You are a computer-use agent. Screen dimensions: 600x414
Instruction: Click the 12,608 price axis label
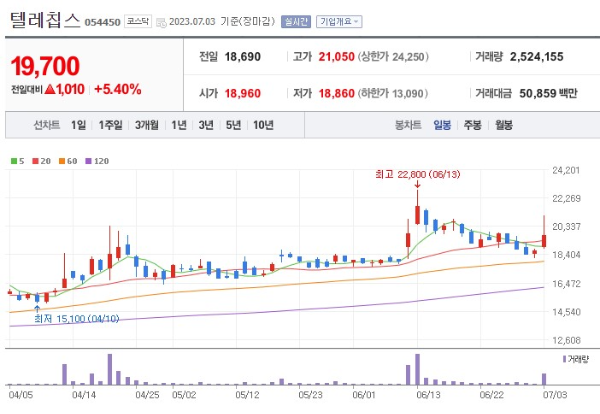tap(566, 340)
